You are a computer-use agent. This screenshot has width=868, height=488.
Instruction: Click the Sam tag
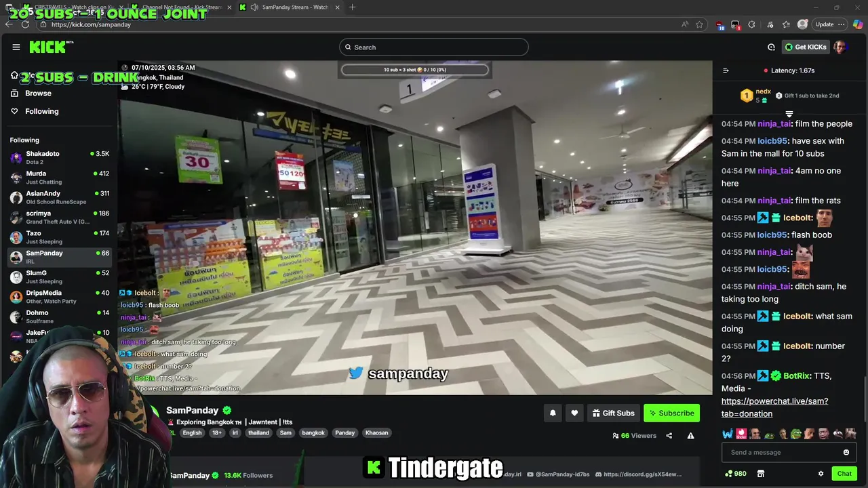(x=285, y=432)
